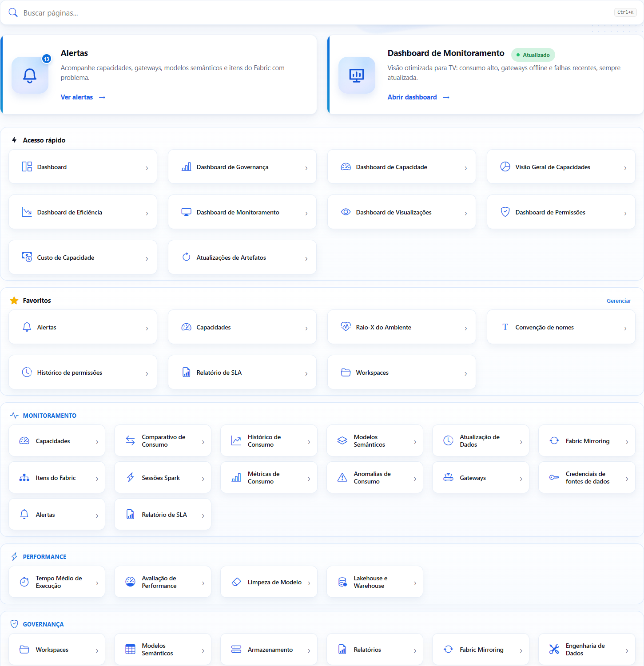Open Métricas de Consumo card
Screen dimensions: 644x666
tap(269, 477)
